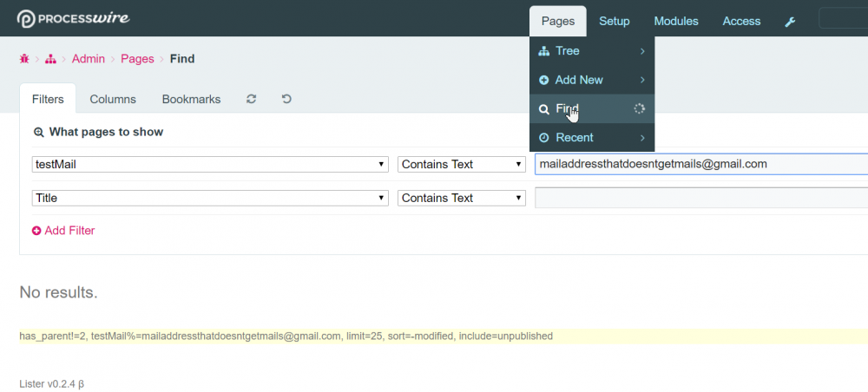Click the magnifier icon beside What pages to show

click(x=38, y=133)
